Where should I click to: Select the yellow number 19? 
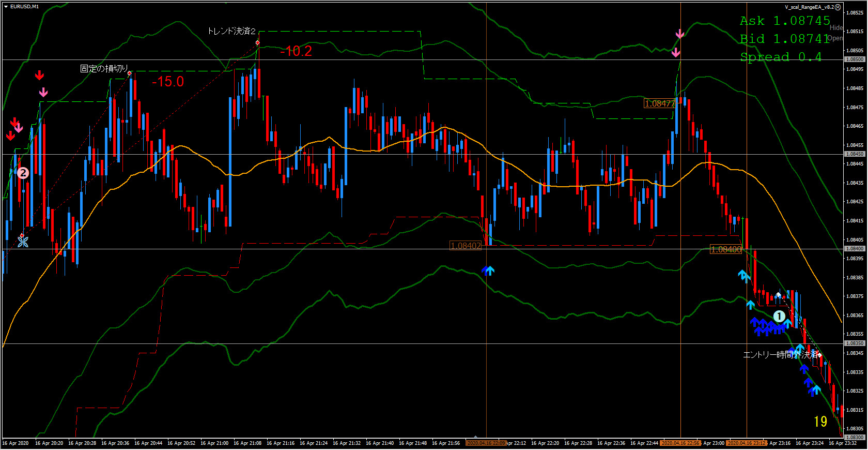(x=820, y=422)
